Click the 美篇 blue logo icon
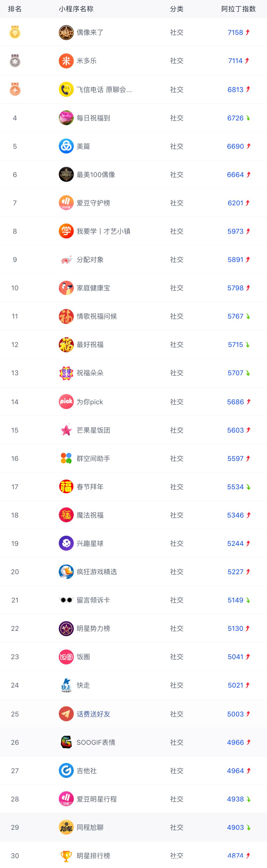The width and height of the screenshot is (267, 868). pos(66,146)
